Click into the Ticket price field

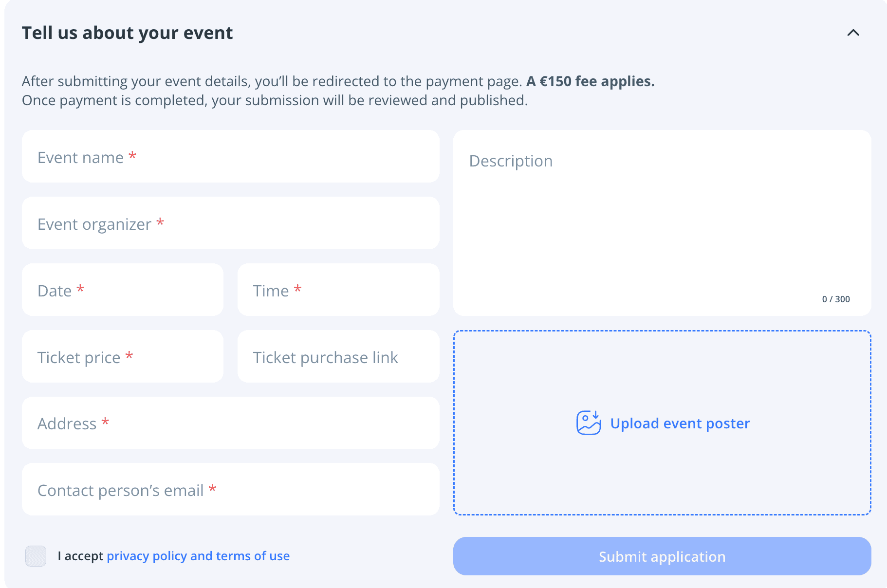coord(123,357)
